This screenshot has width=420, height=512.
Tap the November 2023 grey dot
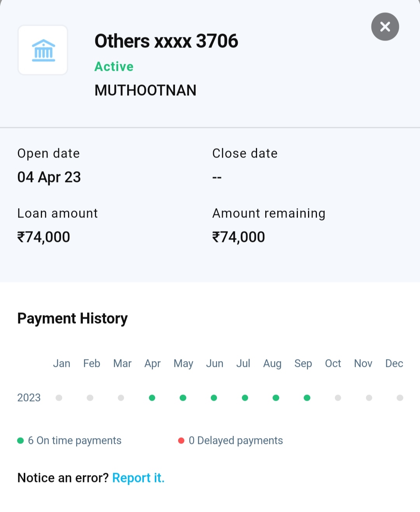click(x=369, y=398)
